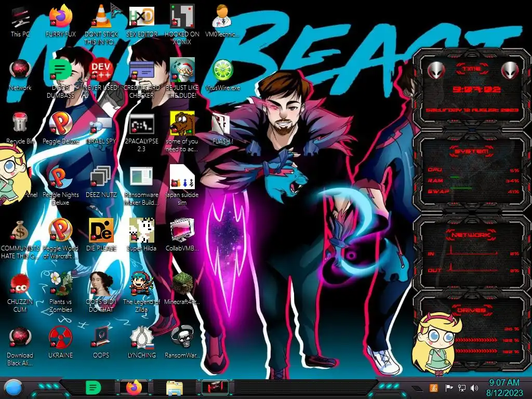Open Firefox from the taskbar
Viewport: 532px width, 399px height.
click(x=134, y=388)
